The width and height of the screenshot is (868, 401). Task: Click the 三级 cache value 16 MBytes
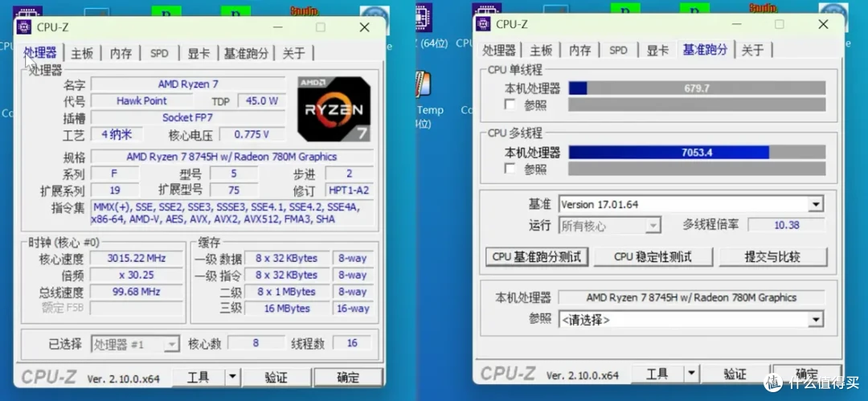(x=287, y=309)
